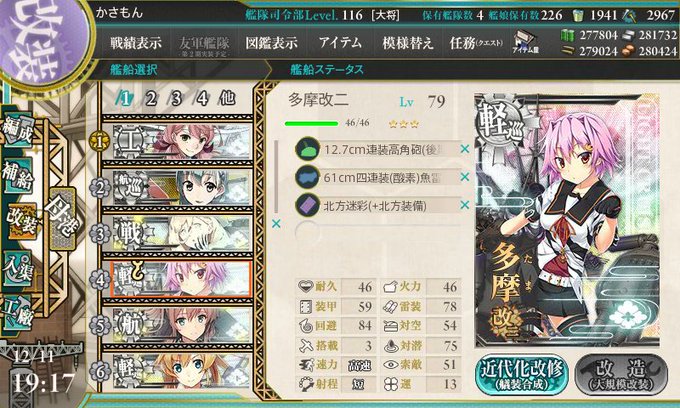Click the 近代化改修 modernization button
680x408 pixels.
pyautogui.click(x=522, y=374)
